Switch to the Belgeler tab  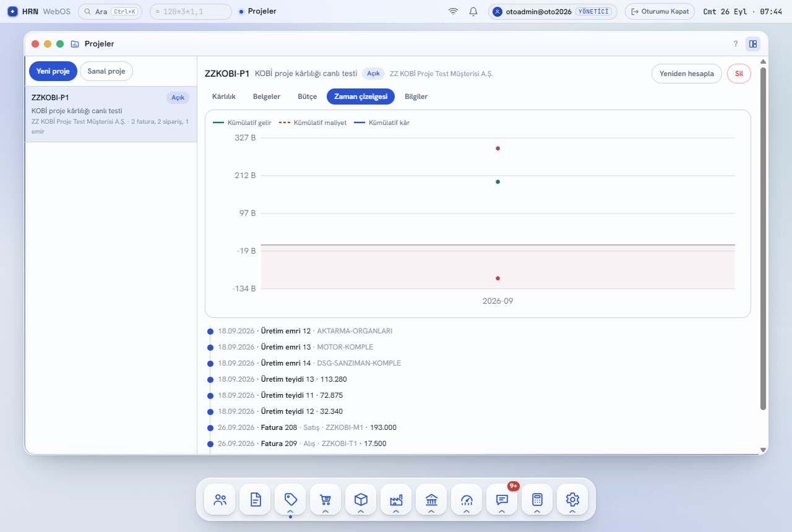coord(267,97)
